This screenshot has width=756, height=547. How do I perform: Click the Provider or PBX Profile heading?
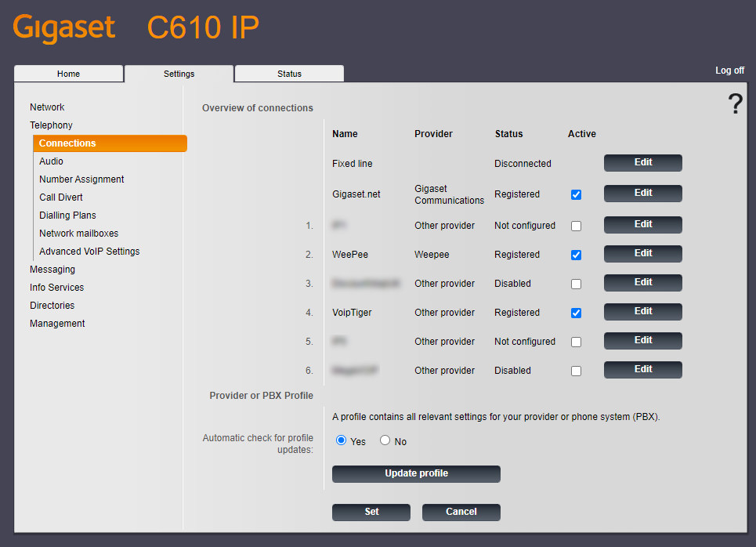(x=262, y=396)
